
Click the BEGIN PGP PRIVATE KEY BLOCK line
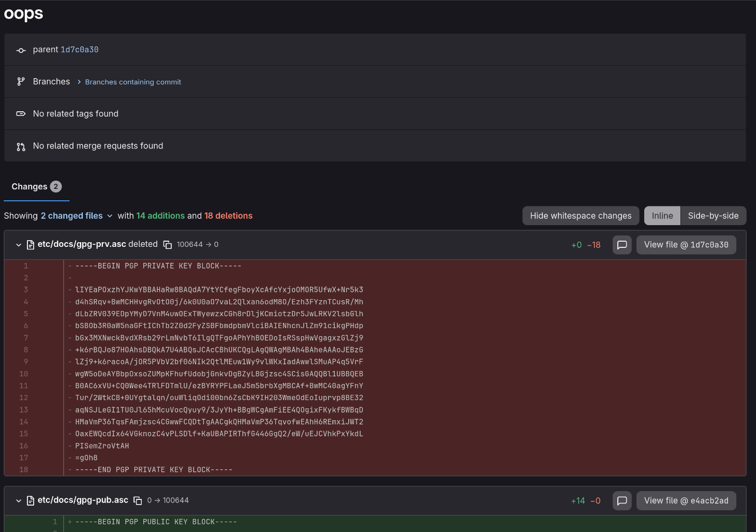[x=158, y=266]
